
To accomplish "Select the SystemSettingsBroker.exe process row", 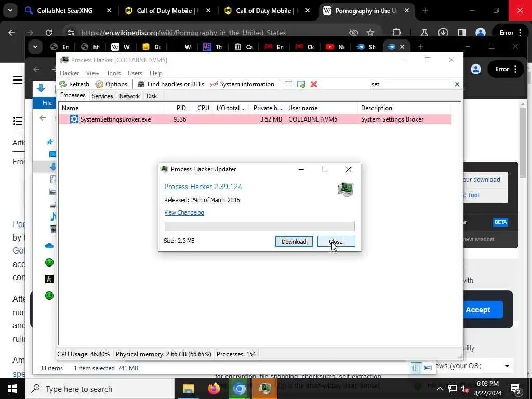I will click(255, 119).
